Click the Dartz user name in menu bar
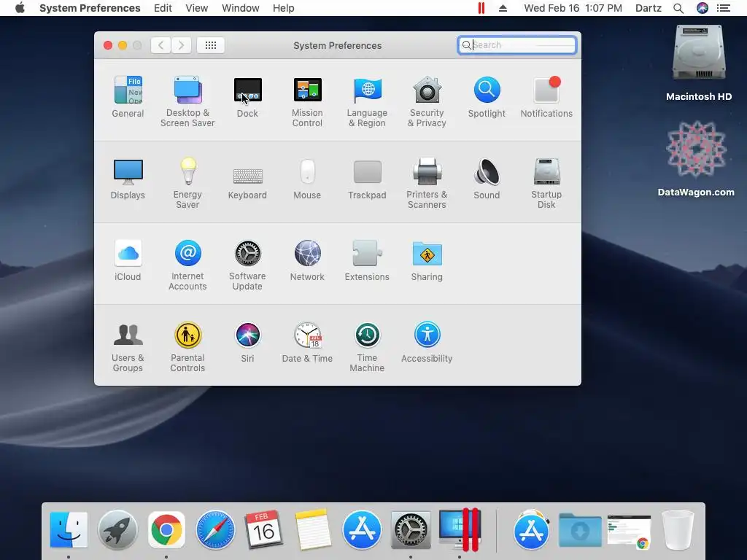 point(649,8)
